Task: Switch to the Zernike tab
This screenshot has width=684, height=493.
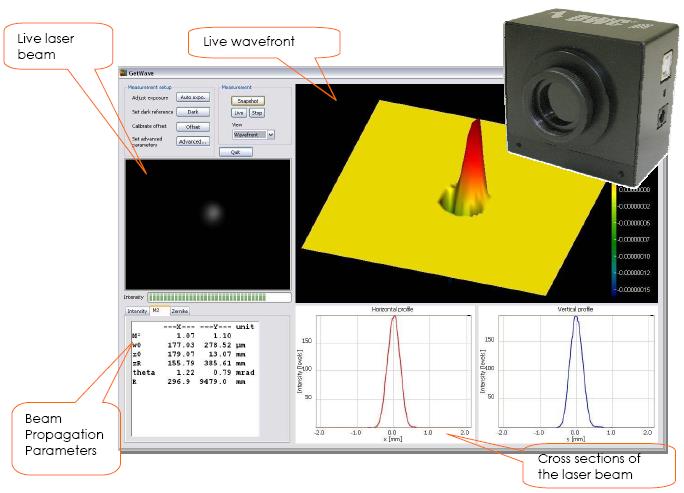Action: tap(180, 311)
